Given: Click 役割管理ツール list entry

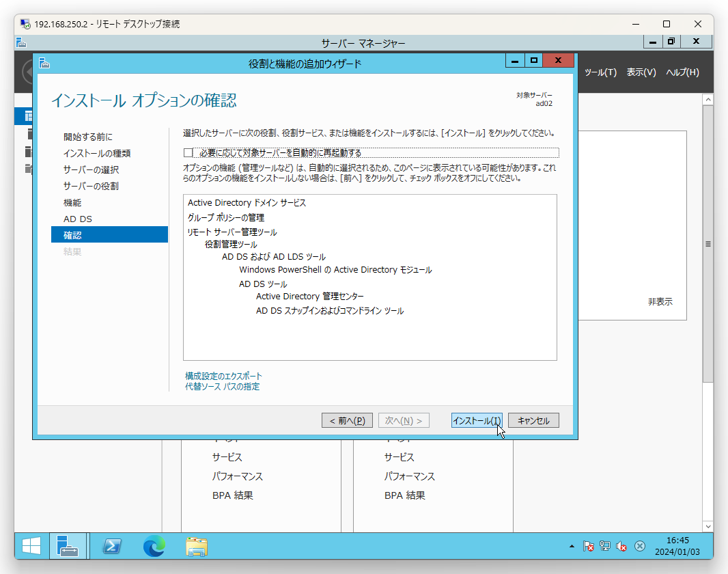Looking at the screenshot, I should pos(231,244).
